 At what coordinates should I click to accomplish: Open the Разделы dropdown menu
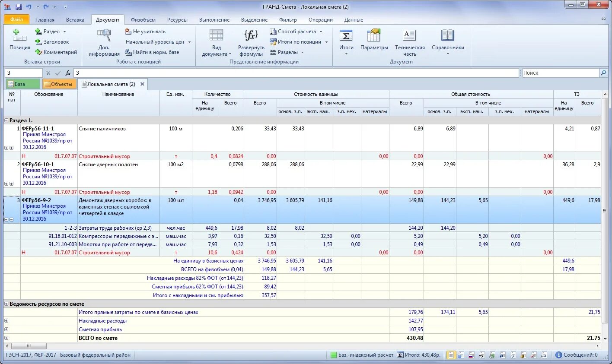302,52
